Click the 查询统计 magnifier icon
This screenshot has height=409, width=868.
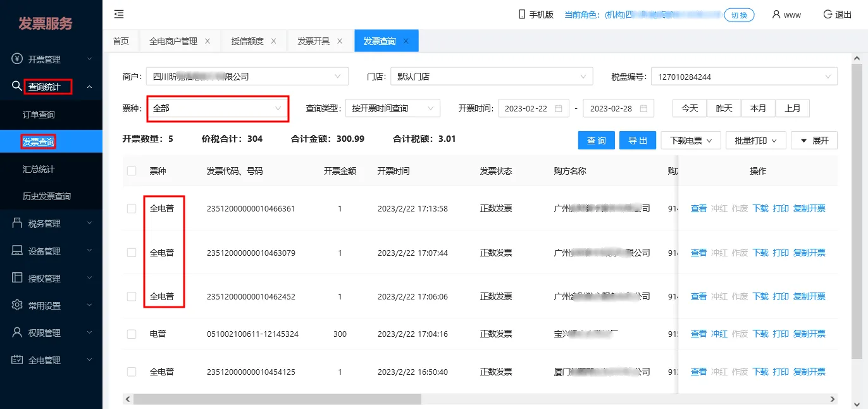(x=17, y=86)
